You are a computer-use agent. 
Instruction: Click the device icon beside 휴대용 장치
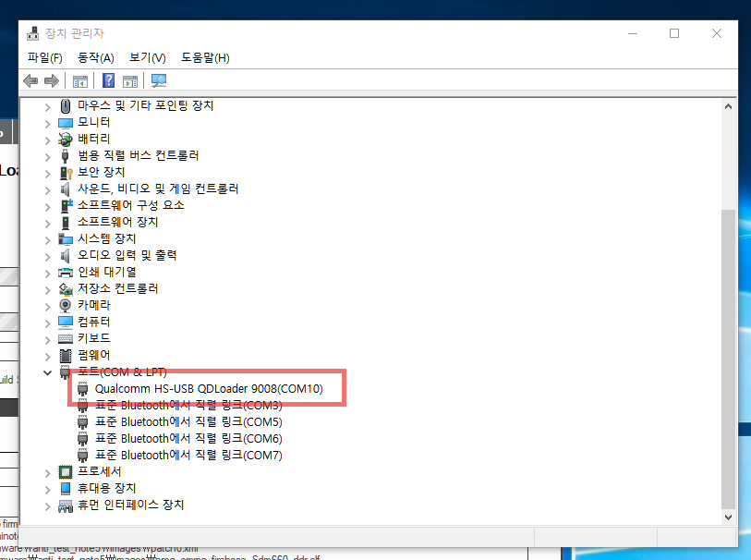(66, 489)
